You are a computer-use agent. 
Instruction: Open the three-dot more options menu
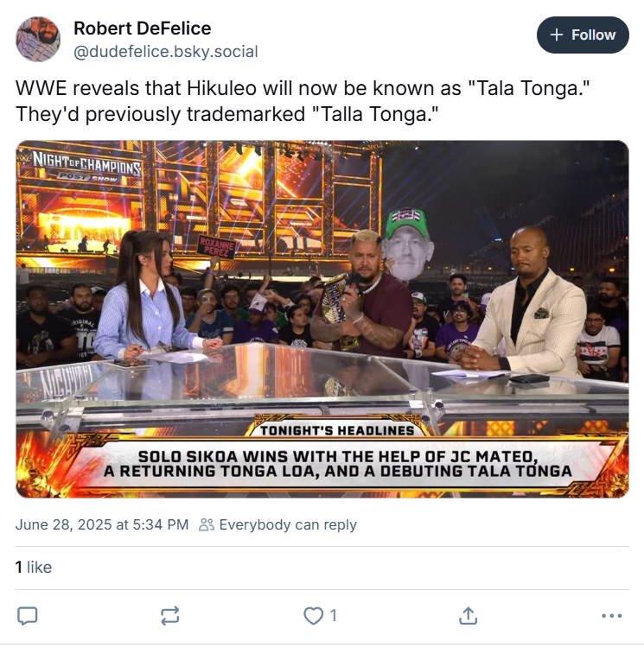pyautogui.click(x=612, y=616)
